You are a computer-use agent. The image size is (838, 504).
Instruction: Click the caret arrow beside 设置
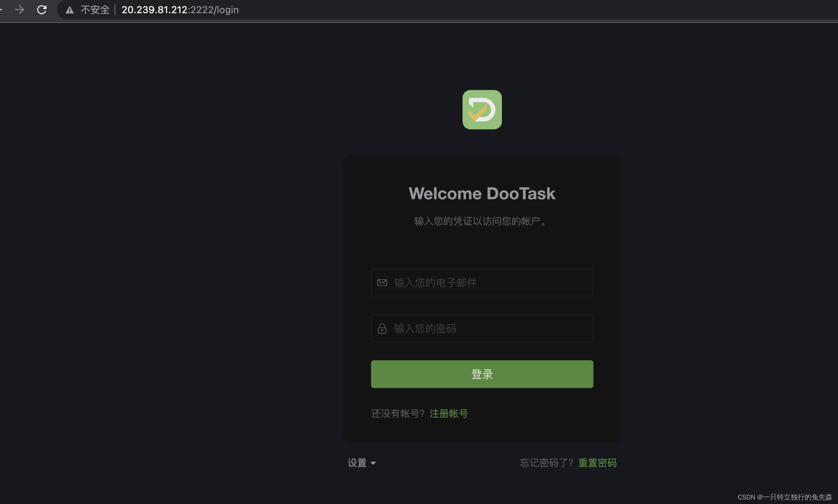click(x=373, y=463)
